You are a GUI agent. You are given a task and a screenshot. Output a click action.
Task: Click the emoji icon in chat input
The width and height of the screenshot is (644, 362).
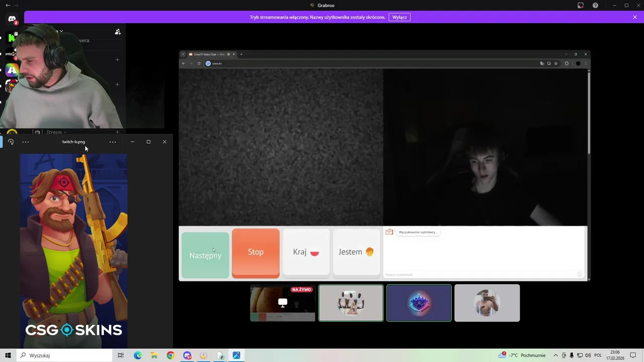coord(579,275)
